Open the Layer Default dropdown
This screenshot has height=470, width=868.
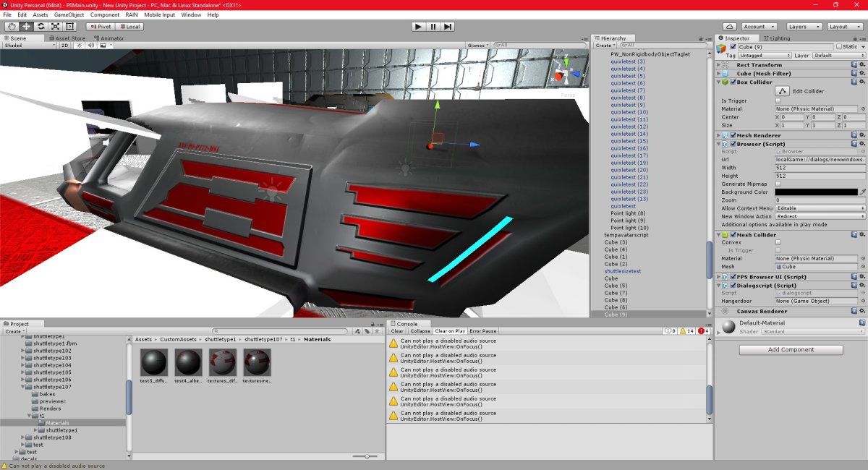[838, 55]
